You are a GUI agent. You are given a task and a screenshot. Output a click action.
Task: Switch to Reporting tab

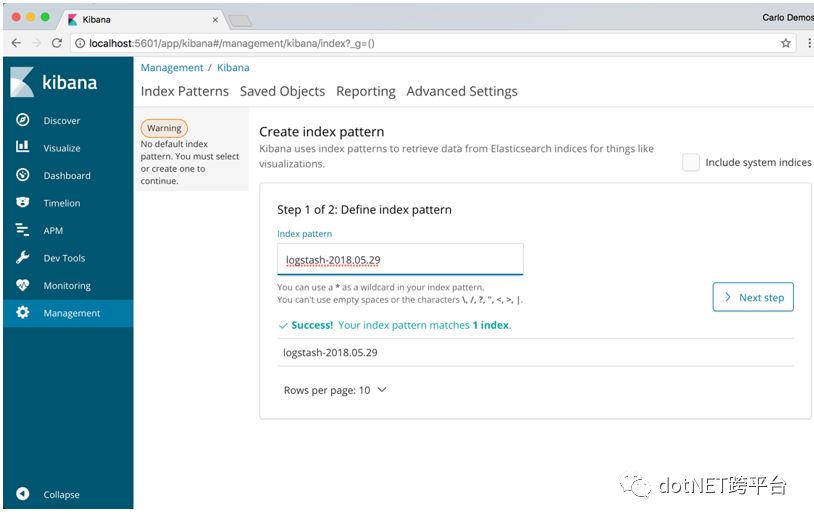click(365, 91)
